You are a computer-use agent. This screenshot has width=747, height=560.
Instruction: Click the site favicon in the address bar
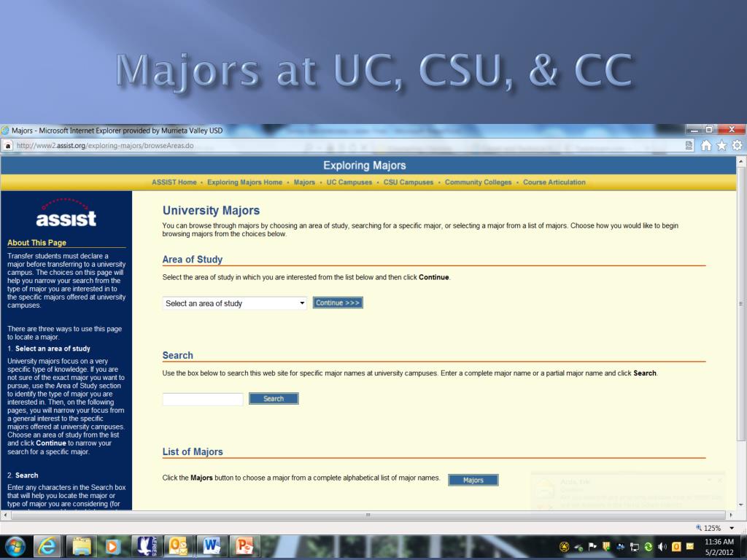tap(7, 146)
